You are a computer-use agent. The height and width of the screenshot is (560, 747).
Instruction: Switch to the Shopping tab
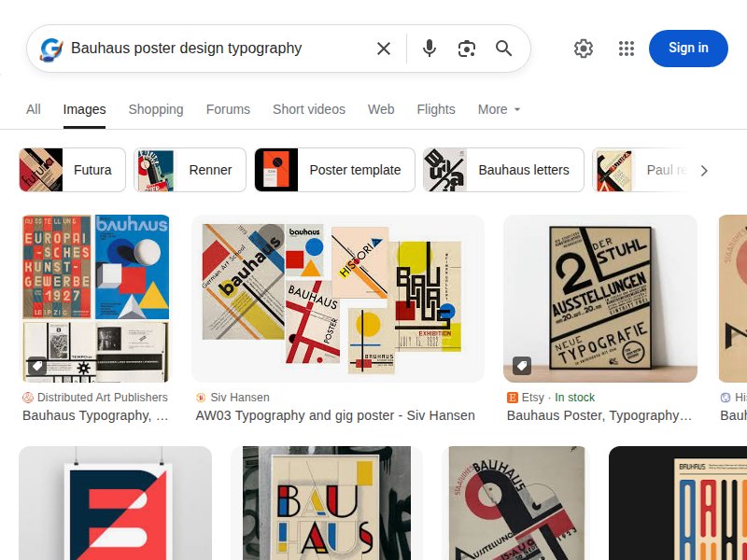click(x=155, y=109)
